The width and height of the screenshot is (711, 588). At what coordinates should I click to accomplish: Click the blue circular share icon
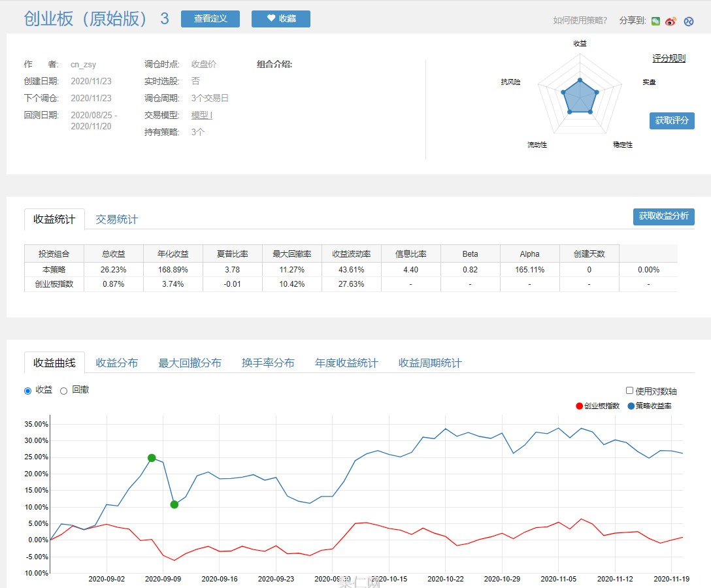pos(688,21)
